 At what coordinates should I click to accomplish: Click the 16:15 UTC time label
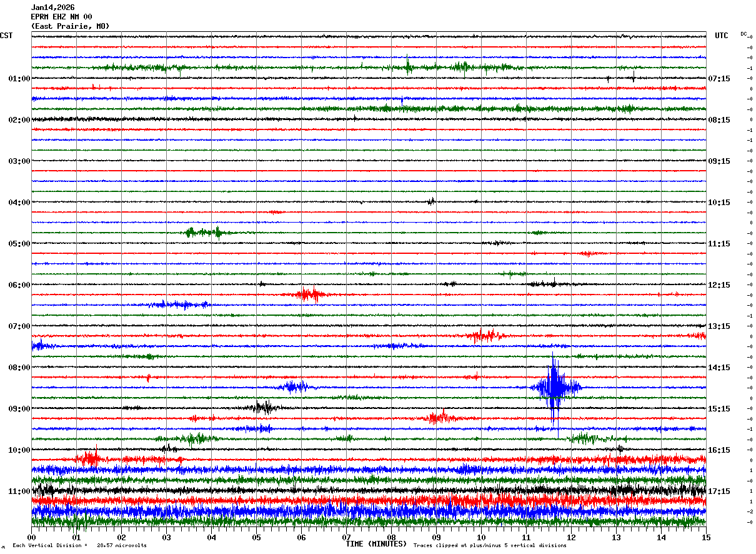tap(719, 450)
